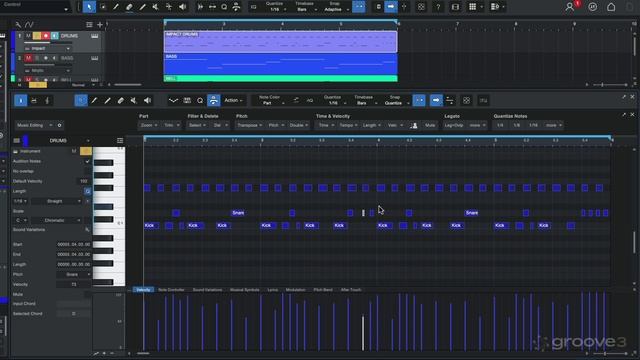This screenshot has width=640, height=360.
Task: Click the add track plus icon
Action: coord(100,25)
